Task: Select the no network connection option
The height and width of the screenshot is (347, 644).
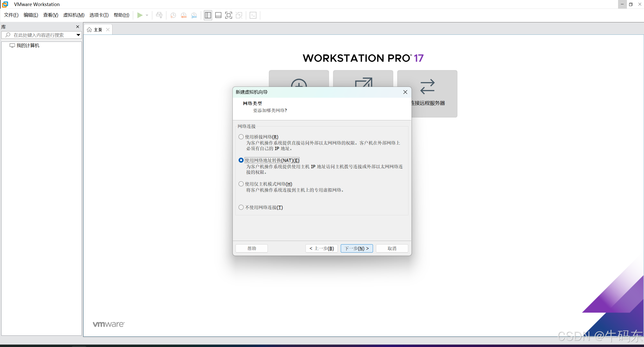Action: coord(241,207)
